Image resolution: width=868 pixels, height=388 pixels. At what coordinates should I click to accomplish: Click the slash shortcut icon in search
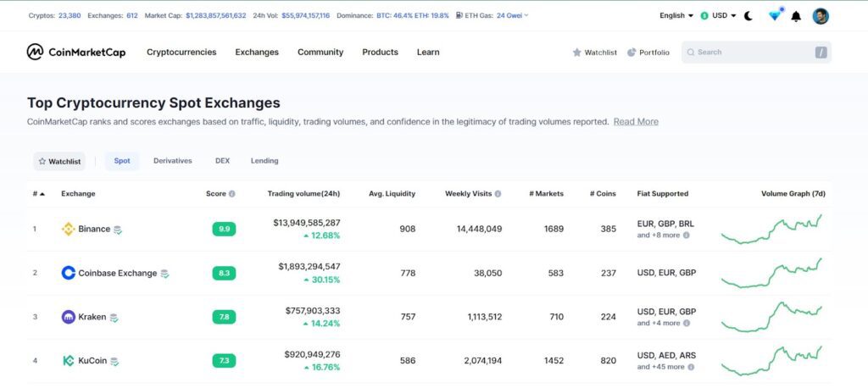821,52
